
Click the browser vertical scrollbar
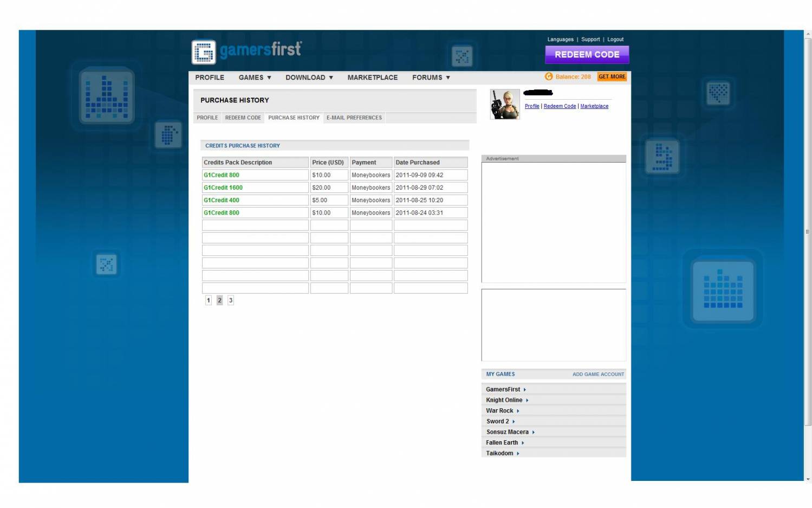(808, 232)
